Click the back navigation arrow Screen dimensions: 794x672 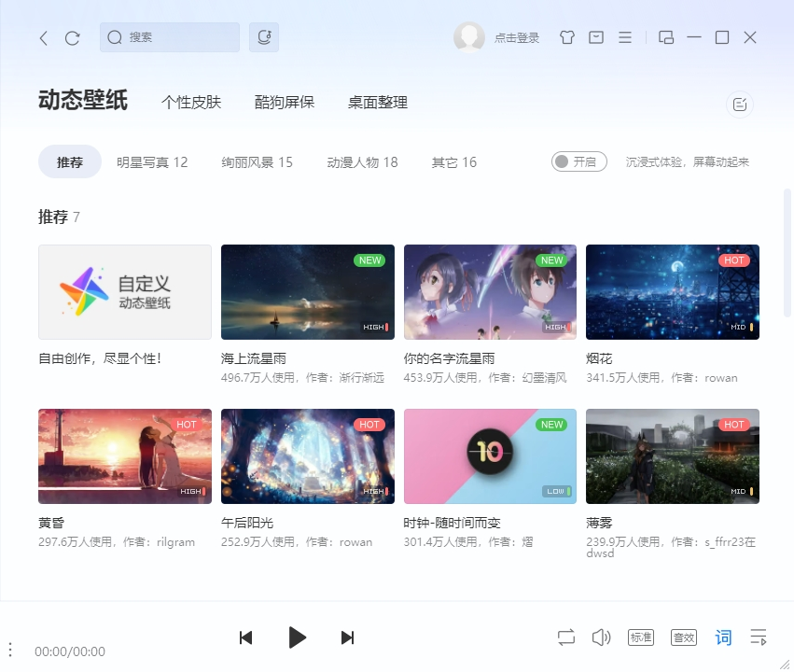coord(44,37)
